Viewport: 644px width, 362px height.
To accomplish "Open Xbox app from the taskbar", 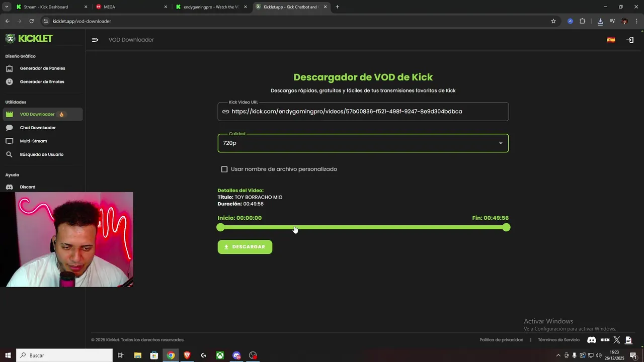I will (x=220, y=355).
